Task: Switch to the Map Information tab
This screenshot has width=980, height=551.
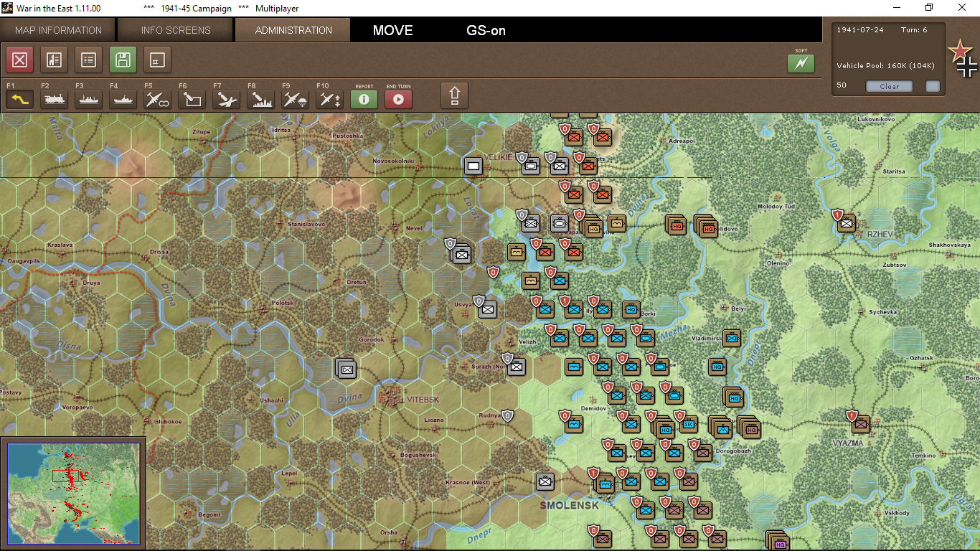Action: pos(59,30)
